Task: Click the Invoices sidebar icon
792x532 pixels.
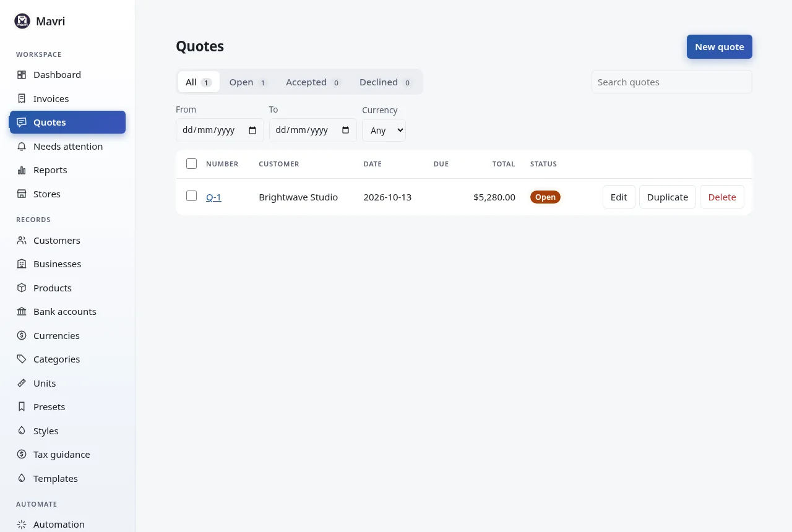Action: (22, 98)
